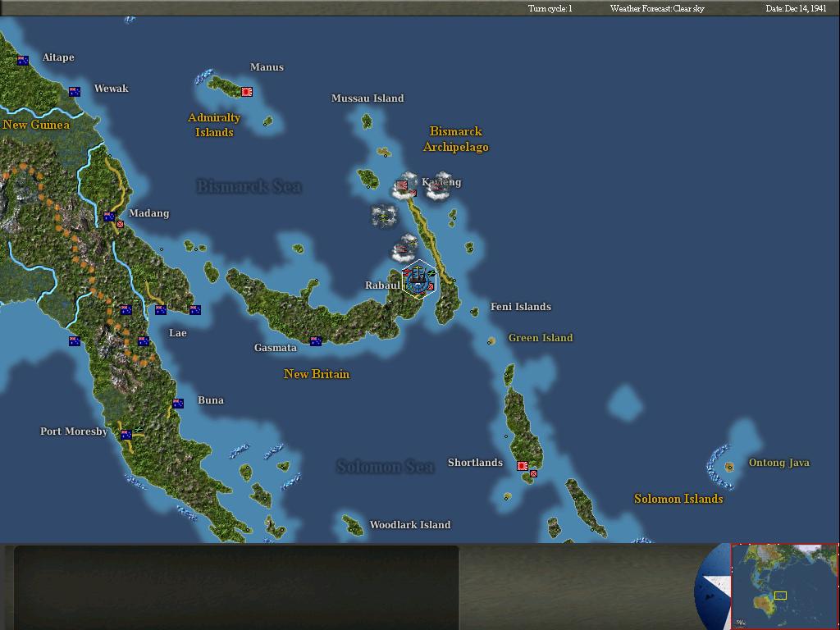Click the dark message panel at bottom
Viewport: 840px width, 630px height.
[x=236, y=587]
